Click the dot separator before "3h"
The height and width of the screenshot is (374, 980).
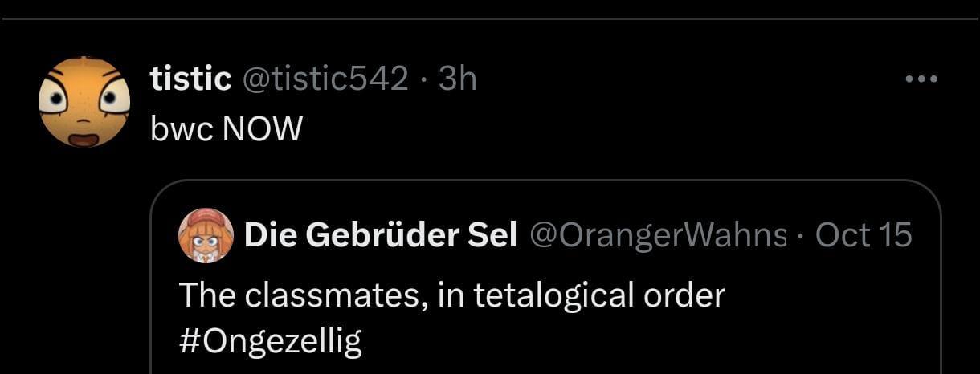point(423,79)
